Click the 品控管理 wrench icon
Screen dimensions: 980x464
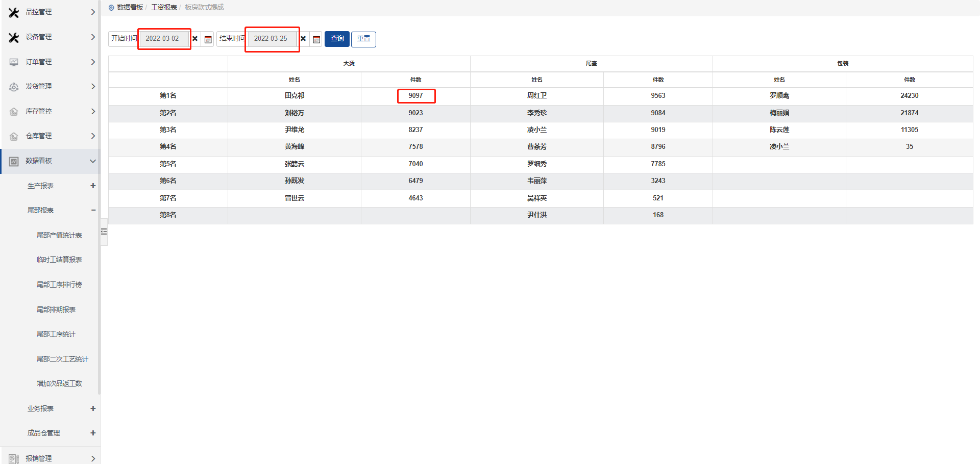coord(14,12)
